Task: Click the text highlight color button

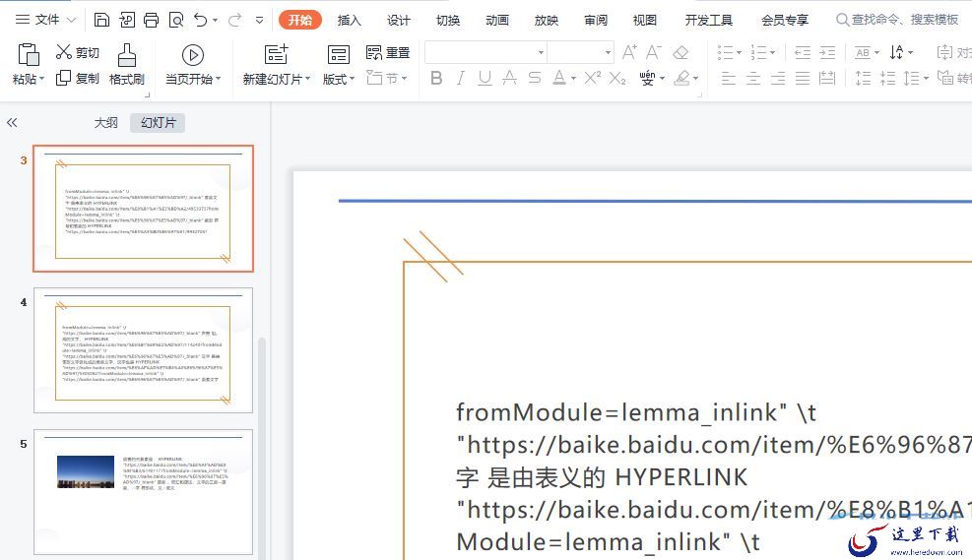Action: (681, 78)
